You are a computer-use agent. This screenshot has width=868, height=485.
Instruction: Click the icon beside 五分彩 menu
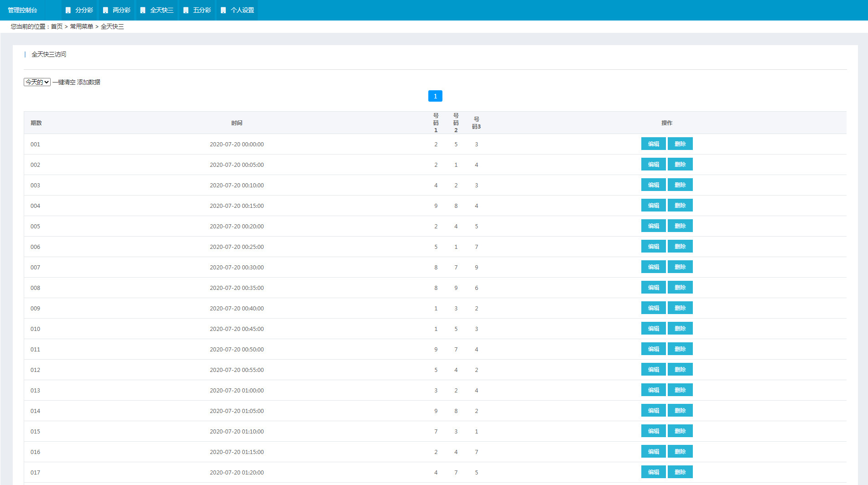186,10
